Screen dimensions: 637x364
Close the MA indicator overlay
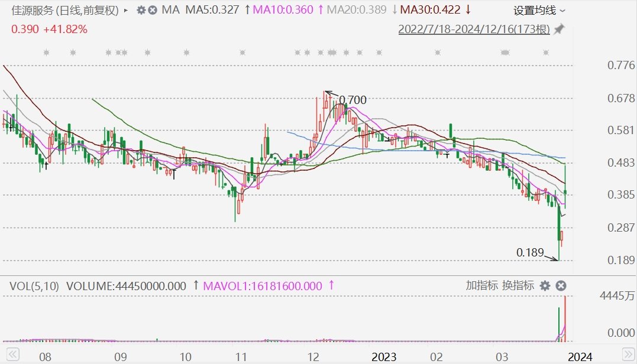click(153, 10)
